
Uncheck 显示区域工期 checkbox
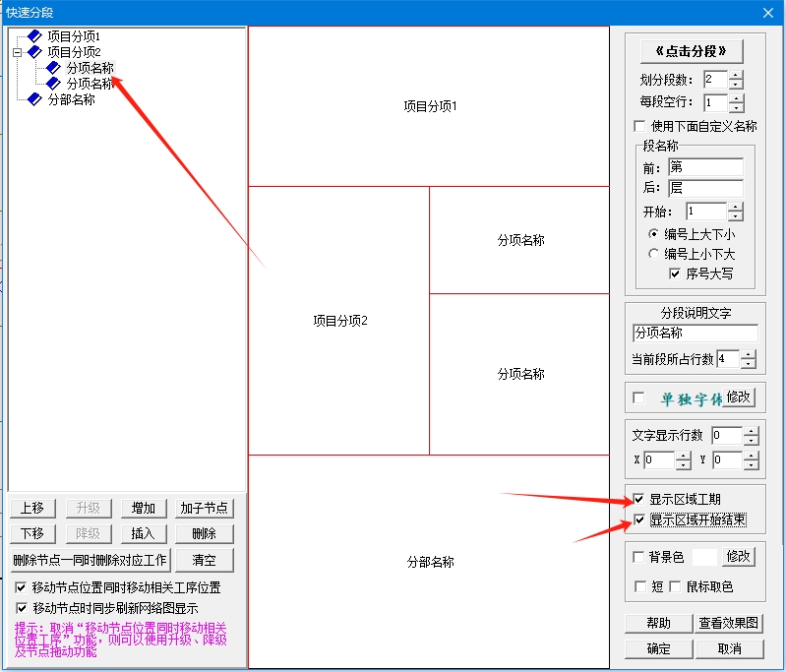pos(638,499)
